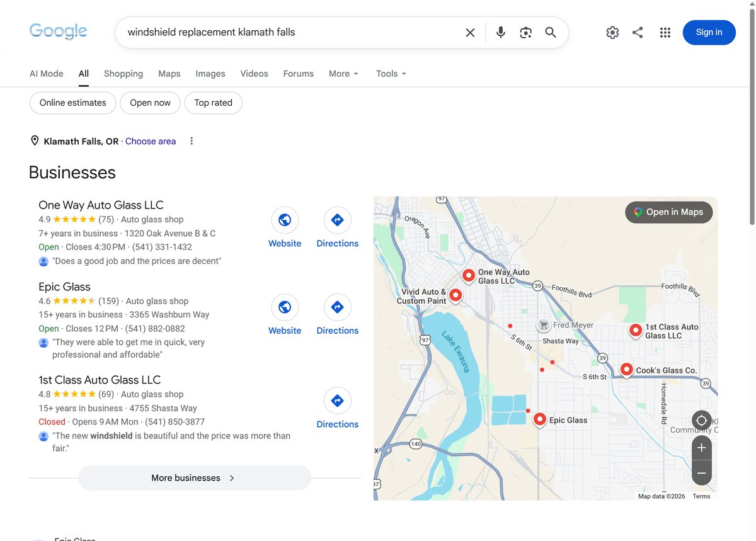Toggle Top rated filter chip
The width and height of the screenshot is (756, 541).
[x=214, y=103]
